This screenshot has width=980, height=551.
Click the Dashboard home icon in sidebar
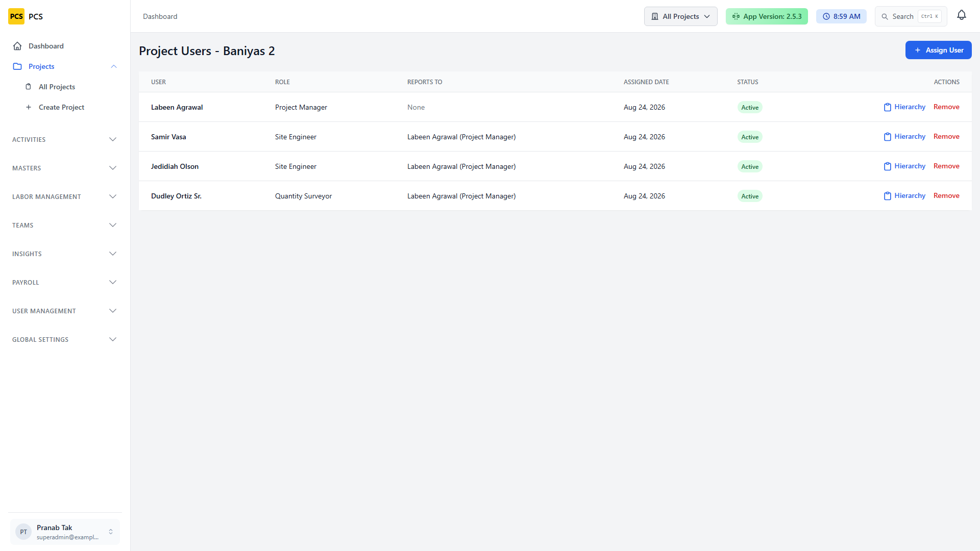coord(17,46)
